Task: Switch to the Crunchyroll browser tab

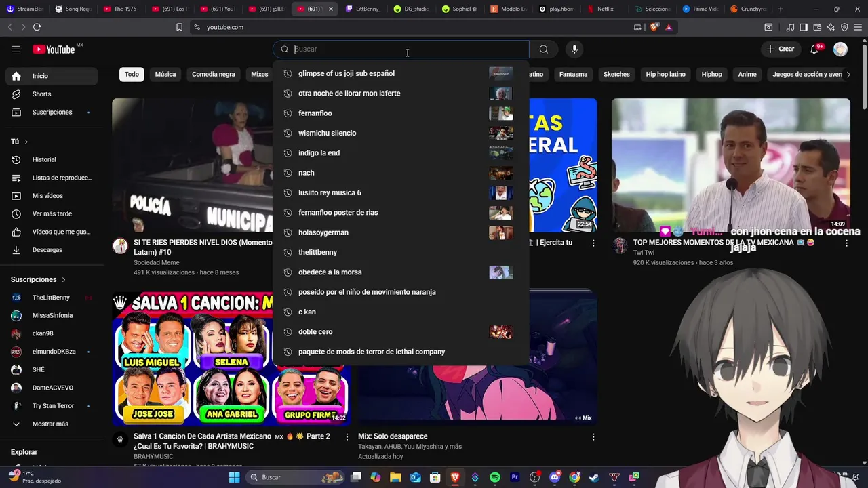Action: 747,9
